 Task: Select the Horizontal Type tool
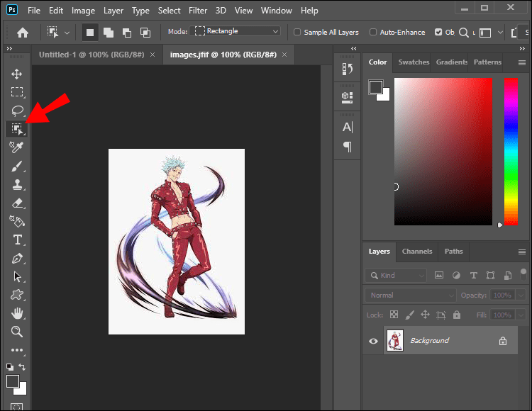[17, 240]
